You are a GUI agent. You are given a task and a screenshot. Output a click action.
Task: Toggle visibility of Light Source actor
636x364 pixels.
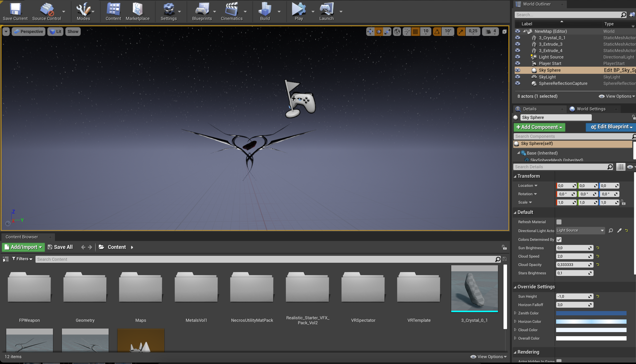click(x=517, y=57)
